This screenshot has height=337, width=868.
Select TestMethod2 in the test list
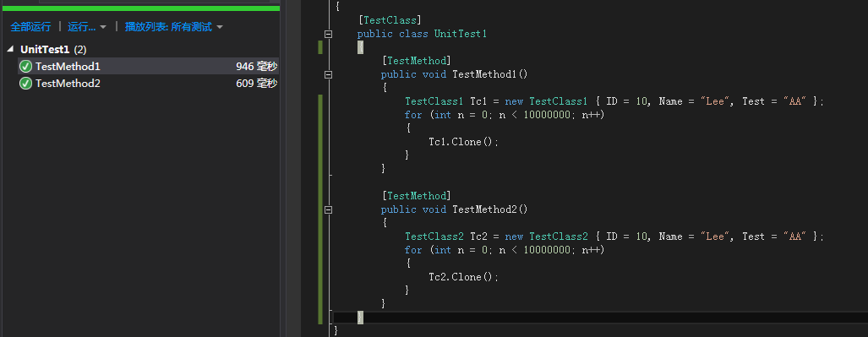coord(148,84)
